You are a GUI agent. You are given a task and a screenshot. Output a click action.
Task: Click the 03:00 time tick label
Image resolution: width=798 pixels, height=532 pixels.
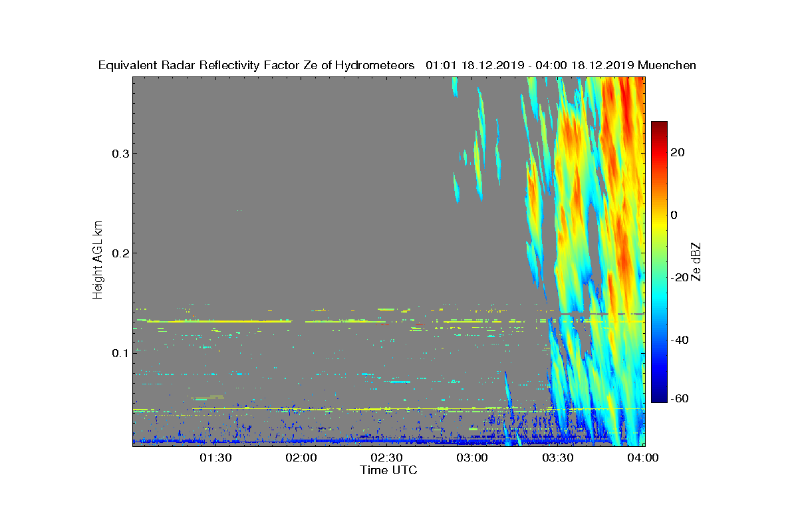[472, 458]
